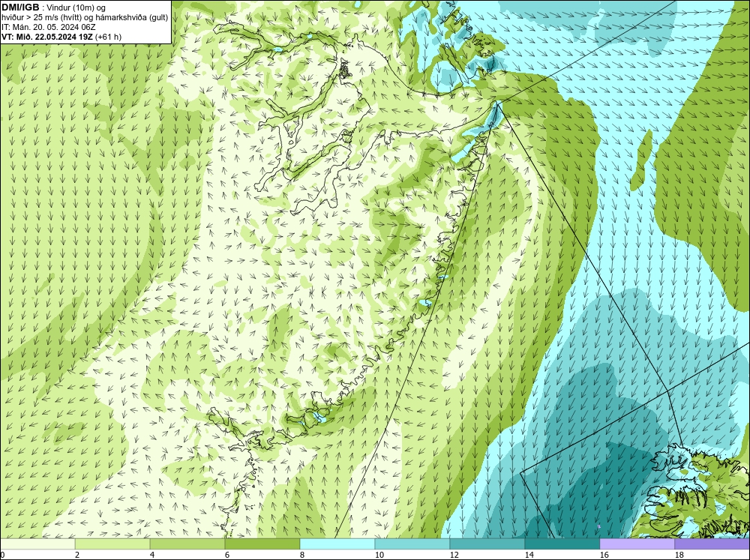Click the purple swatch above 18 m/s

pyautogui.click(x=712, y=544)
